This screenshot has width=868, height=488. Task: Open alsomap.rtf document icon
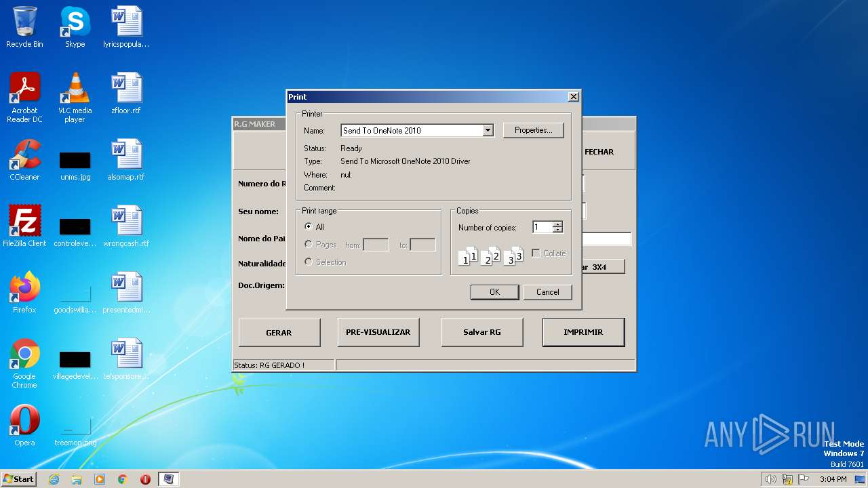pos(126,160)
